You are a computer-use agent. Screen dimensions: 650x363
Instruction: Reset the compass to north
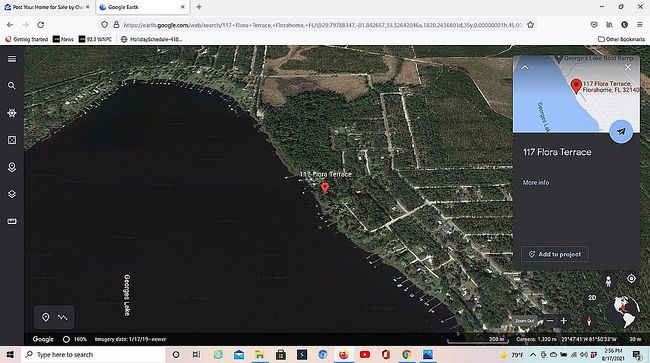589,320
